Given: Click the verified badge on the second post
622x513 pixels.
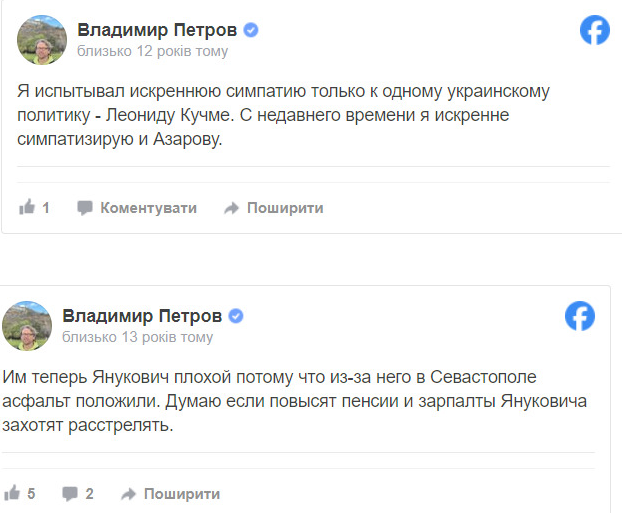Looking at the screenshot, I should tap(237, 316).
